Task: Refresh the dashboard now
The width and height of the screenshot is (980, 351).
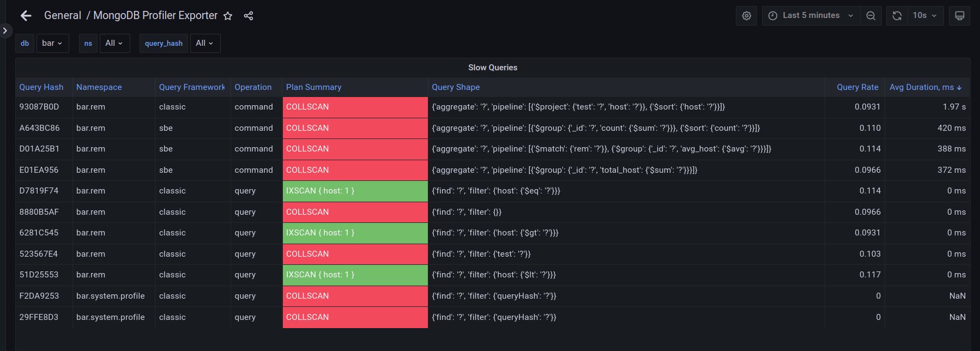Action: [x=897, y=16]
